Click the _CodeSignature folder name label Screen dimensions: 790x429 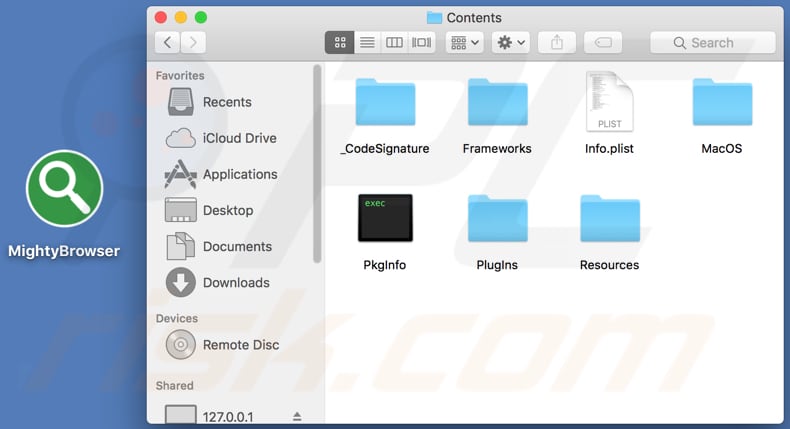385,149
